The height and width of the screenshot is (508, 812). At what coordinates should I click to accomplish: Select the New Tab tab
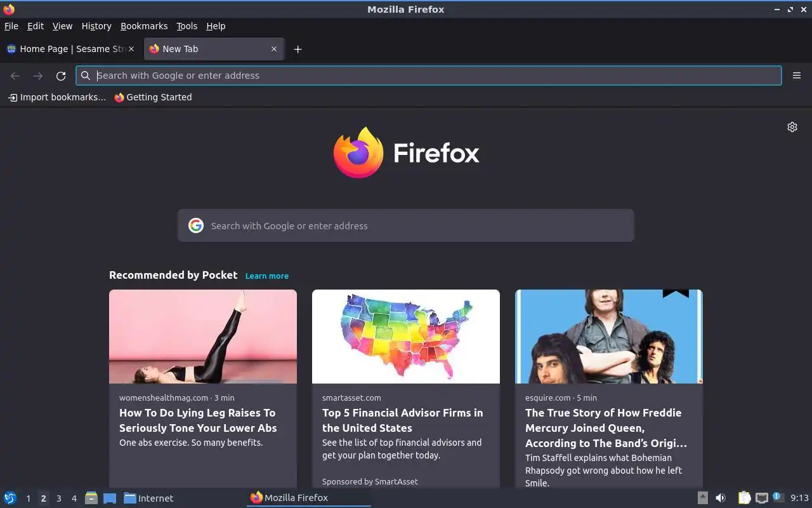tap(214, 49)
